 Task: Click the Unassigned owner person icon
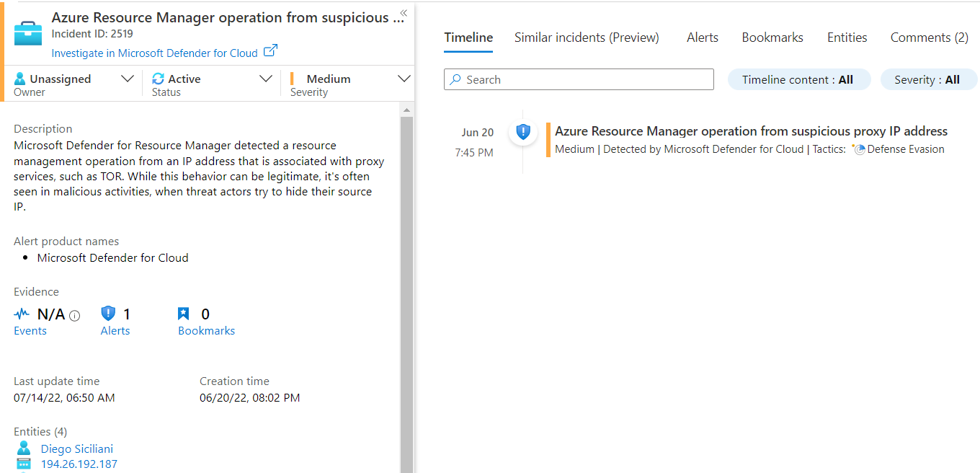[x=20, y=79]
